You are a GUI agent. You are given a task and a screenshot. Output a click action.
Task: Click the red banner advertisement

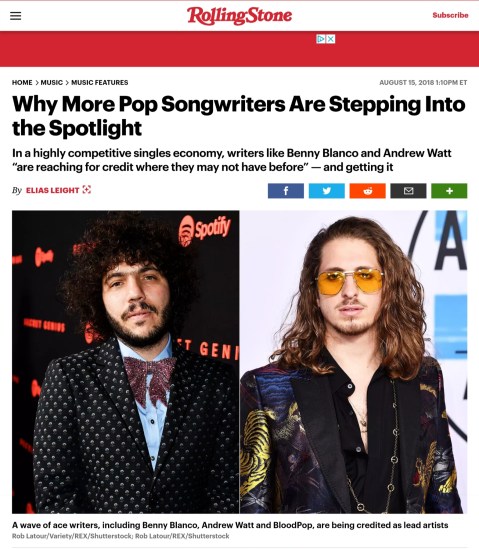(240, 49)
